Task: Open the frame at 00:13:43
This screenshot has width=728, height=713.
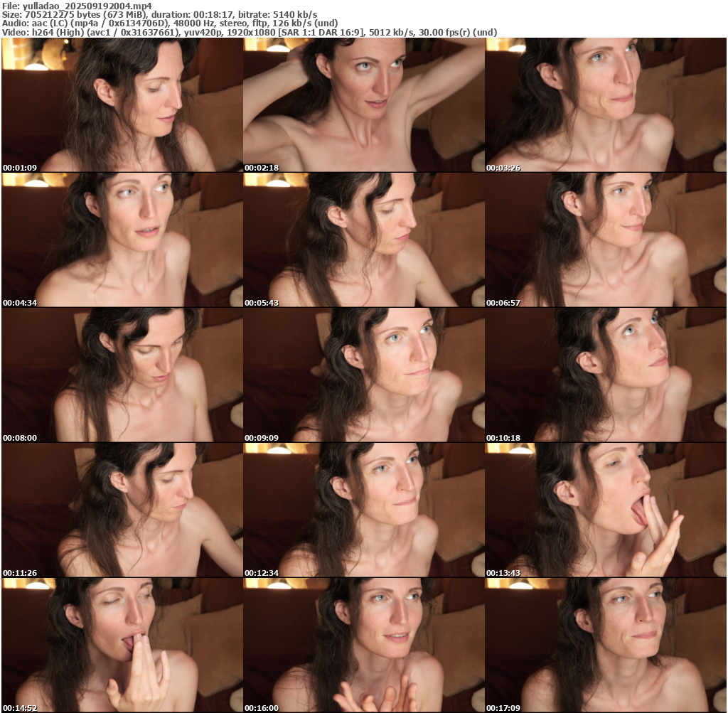Action: [x=605, y=510]
